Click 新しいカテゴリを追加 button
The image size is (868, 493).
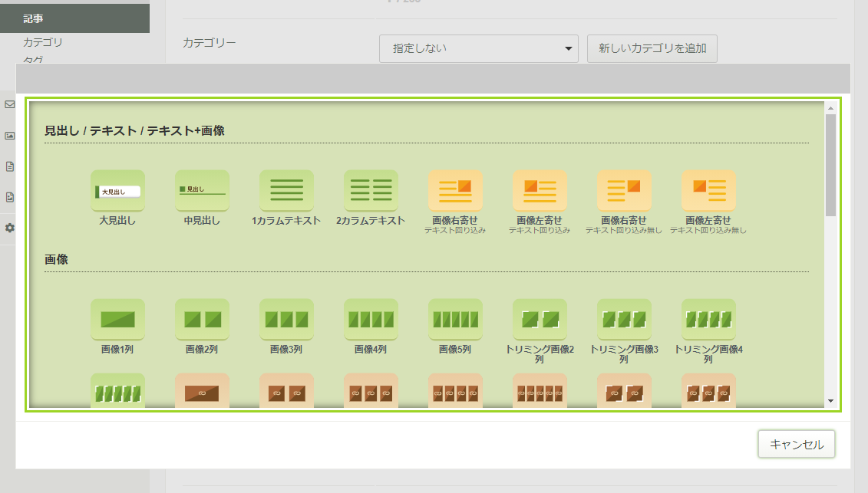tap(652, 48)
